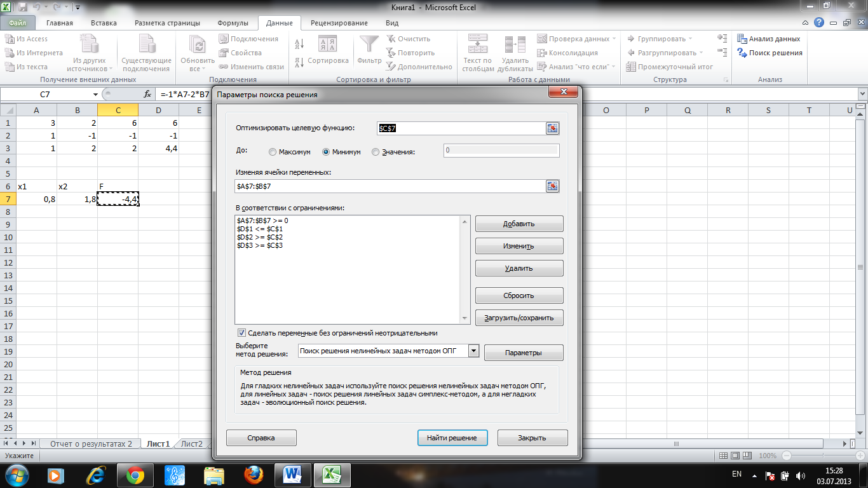Open Google Chrome from the taskbar
This screenshot has height=488, width=868.
(135, 475)
